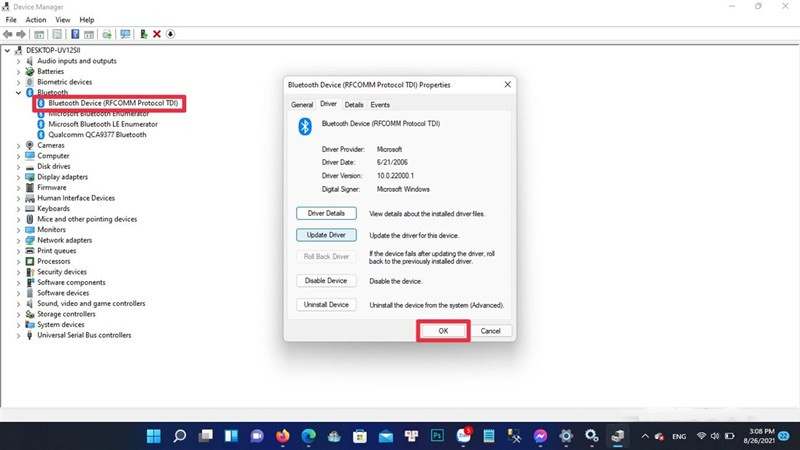
Task: Switch to the Events tab in Properties
Action: click(380, 104)
